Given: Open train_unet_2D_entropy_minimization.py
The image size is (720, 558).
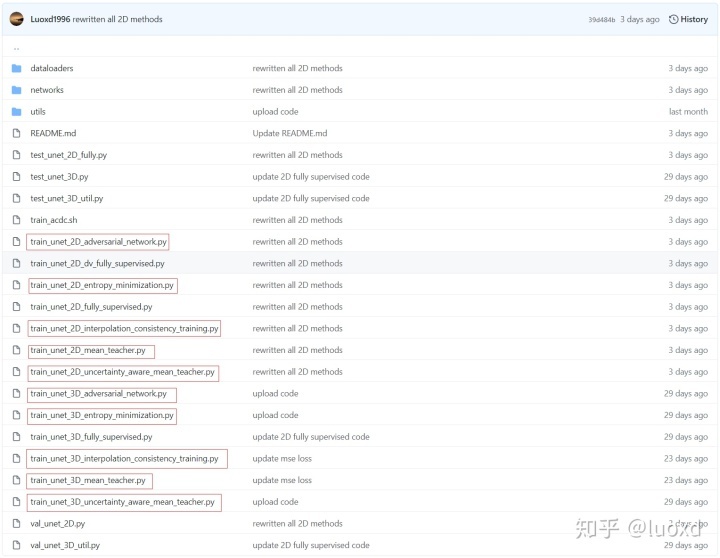Looking at the screenshot, I should (x=102, y=285).
